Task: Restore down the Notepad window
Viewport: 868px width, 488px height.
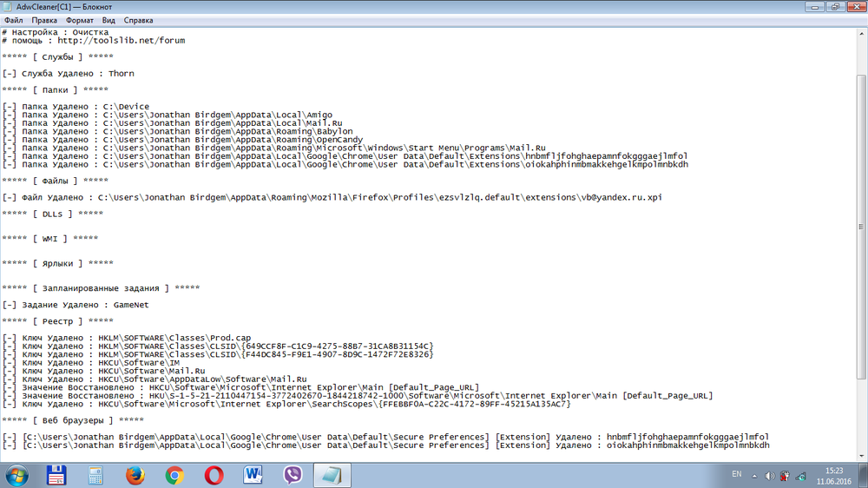Action: (x=835, y=7)
